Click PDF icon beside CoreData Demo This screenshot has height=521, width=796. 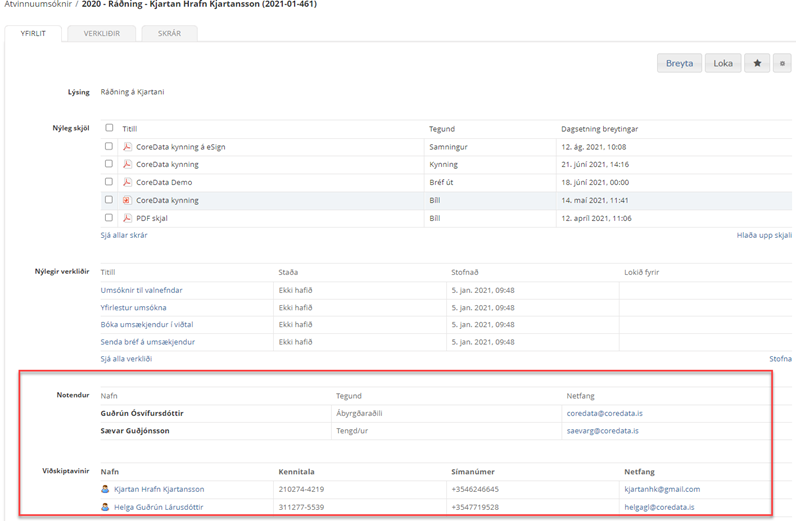click(x=127, y=182)
